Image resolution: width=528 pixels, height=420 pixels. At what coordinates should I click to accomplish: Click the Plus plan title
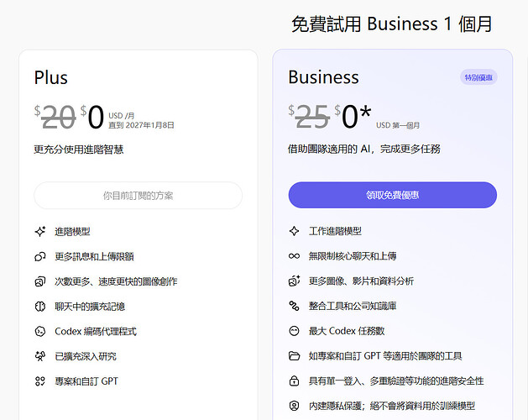[x=51, y=77]
